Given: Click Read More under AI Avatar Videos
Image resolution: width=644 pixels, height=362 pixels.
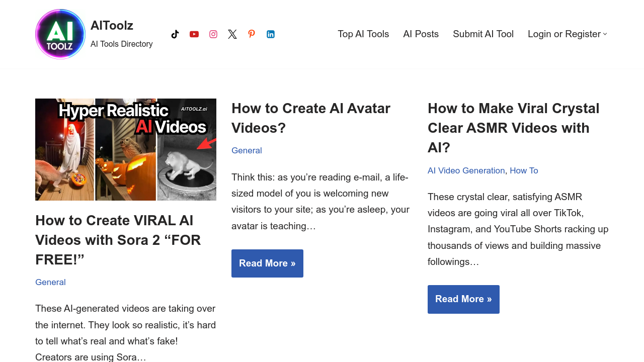Looking at the screenshot, I should [x=267, y=263].
